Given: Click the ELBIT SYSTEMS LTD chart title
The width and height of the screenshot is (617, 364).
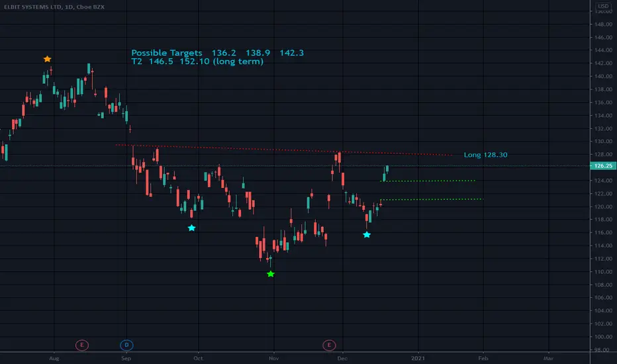Looking at the screenshot, I should pyautogui.click(x=54, y=7).
